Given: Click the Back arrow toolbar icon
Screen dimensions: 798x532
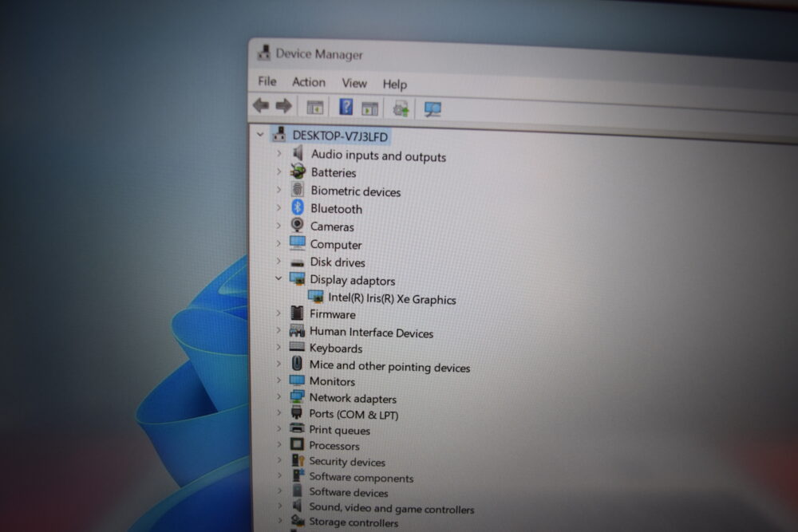Looking at the screenshot, I should coord(261,105).
